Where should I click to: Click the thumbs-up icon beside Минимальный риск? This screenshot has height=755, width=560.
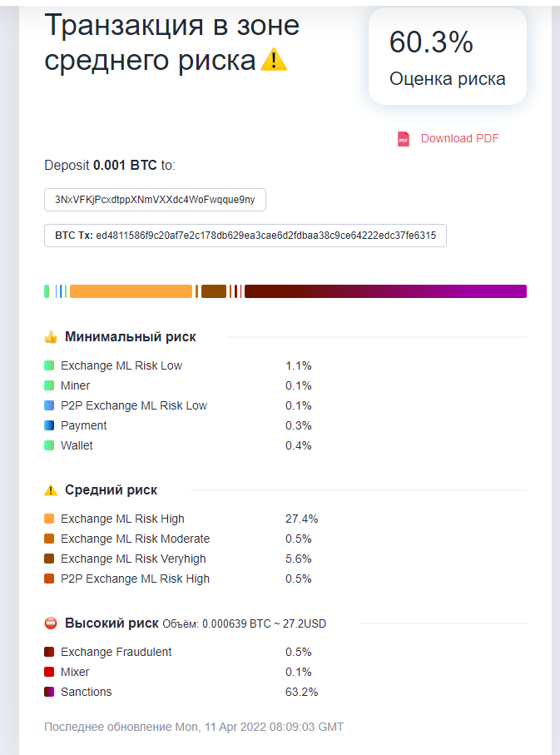pos(51,337)
